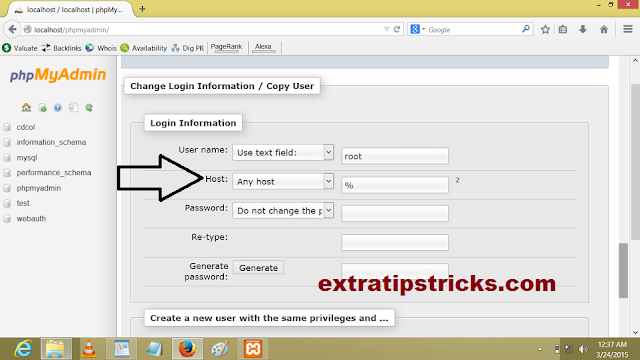Click the performance_schema database icon

(7, 173)
